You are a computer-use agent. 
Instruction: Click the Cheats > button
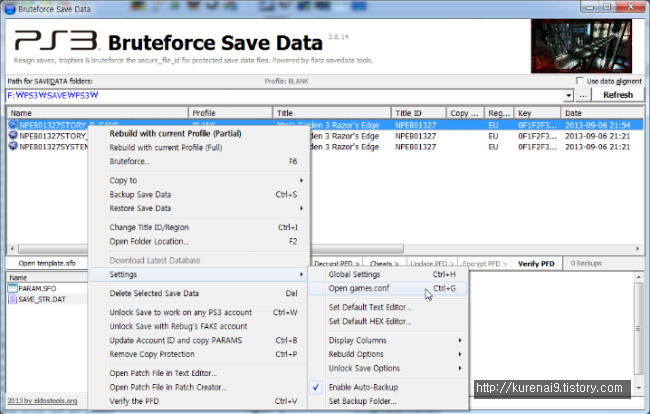(x=384, y=264)
